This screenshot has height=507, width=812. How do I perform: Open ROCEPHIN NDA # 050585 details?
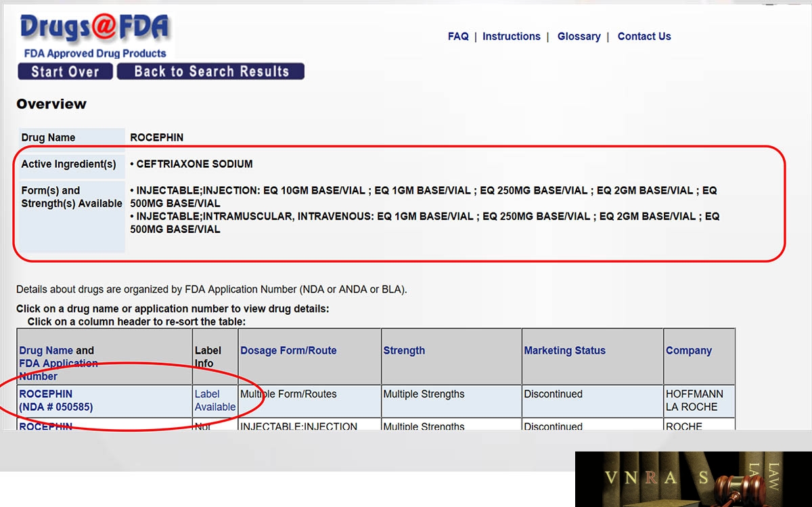(x=56, y=401)
